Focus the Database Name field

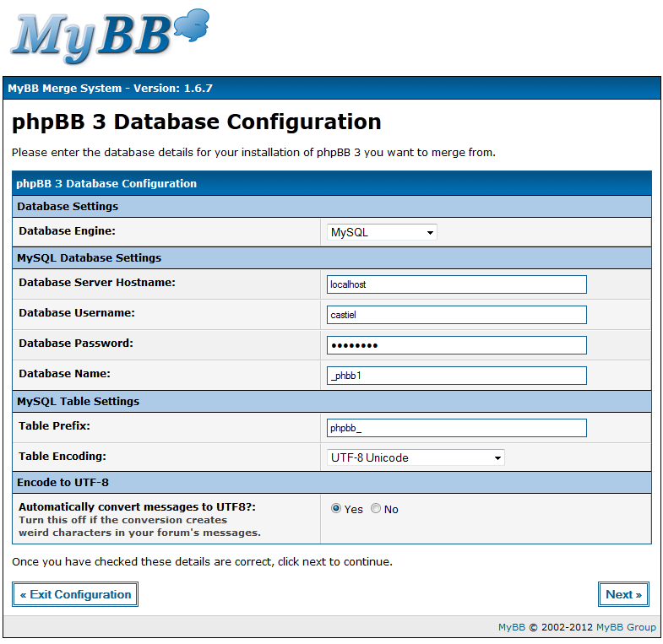coord(457,376)
